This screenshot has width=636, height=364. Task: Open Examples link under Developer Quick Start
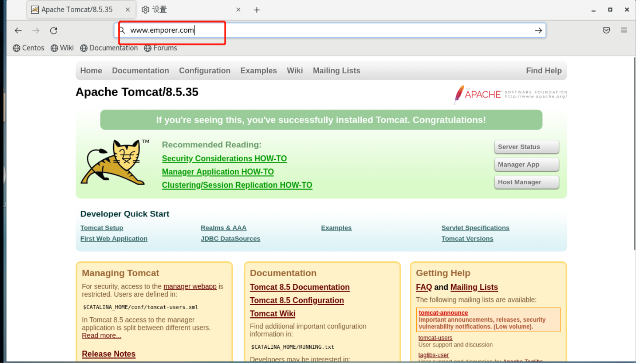point(336,228)
